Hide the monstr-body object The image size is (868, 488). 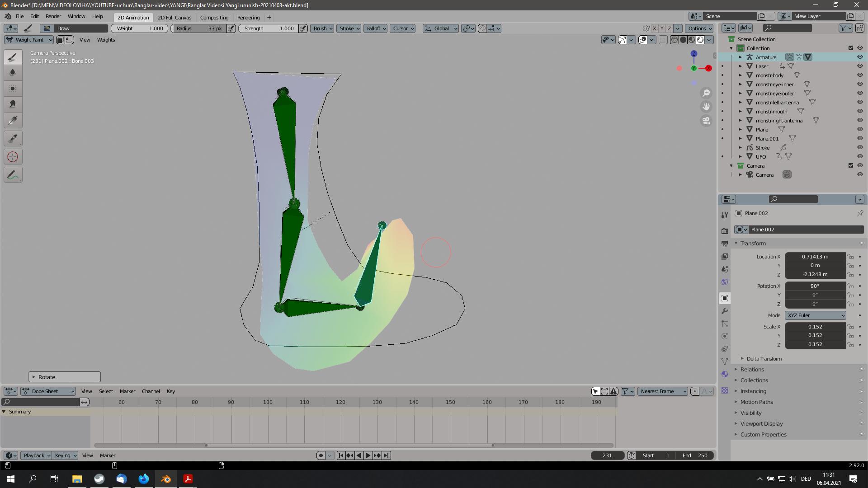[860, 75]
